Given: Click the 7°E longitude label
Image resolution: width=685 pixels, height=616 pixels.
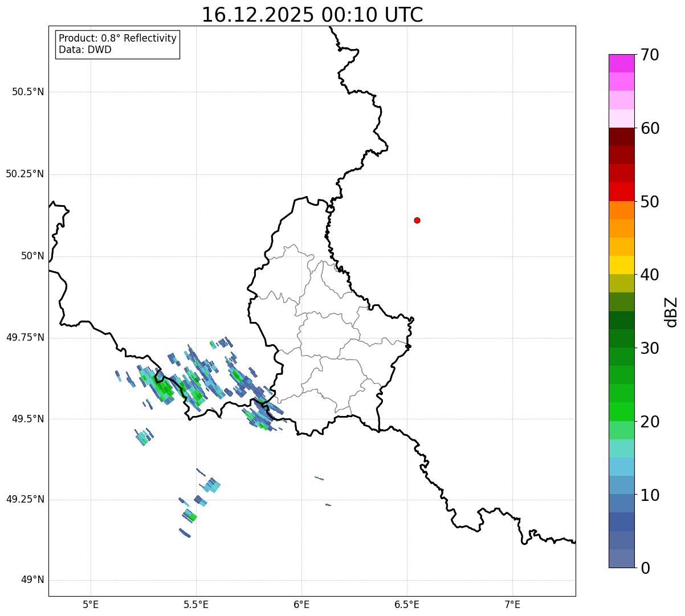Looking at the screenshot, I should (x=512, y=604).
